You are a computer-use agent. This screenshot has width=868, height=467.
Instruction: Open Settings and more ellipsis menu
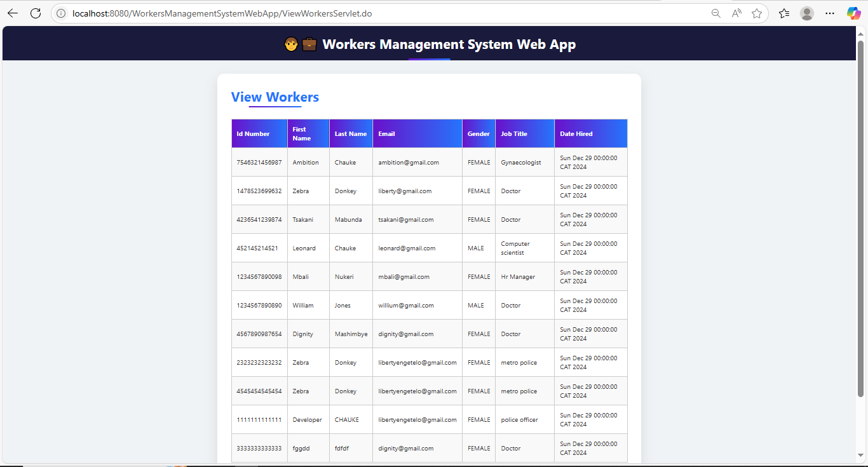(830, 13)
